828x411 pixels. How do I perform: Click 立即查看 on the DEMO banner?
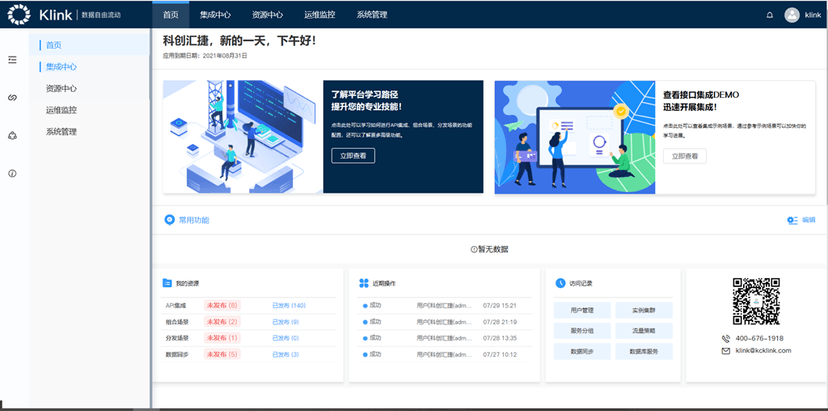684,155
